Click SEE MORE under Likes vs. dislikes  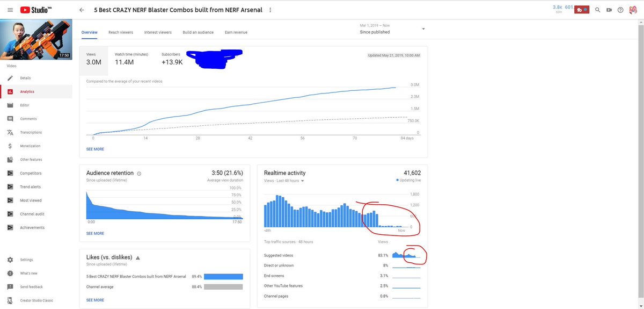[x=95, y=300]
